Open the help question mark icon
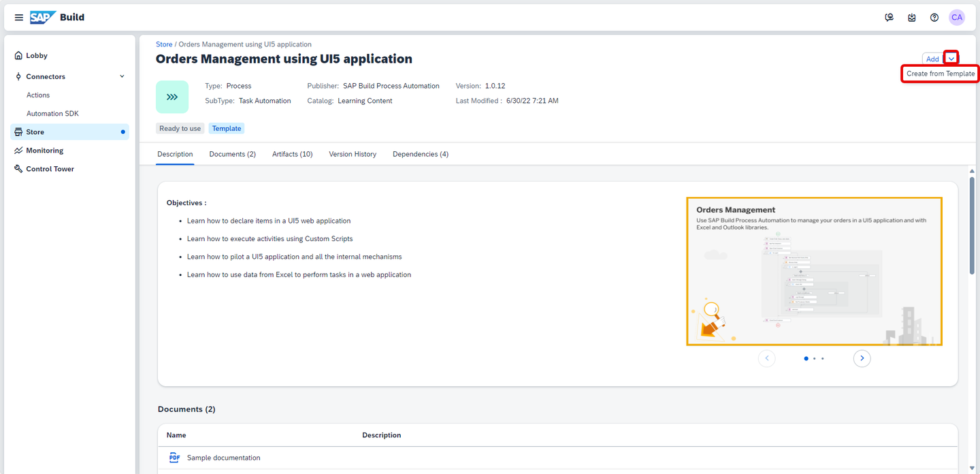This screenshot has width=980, height=474. coord(934,18)
